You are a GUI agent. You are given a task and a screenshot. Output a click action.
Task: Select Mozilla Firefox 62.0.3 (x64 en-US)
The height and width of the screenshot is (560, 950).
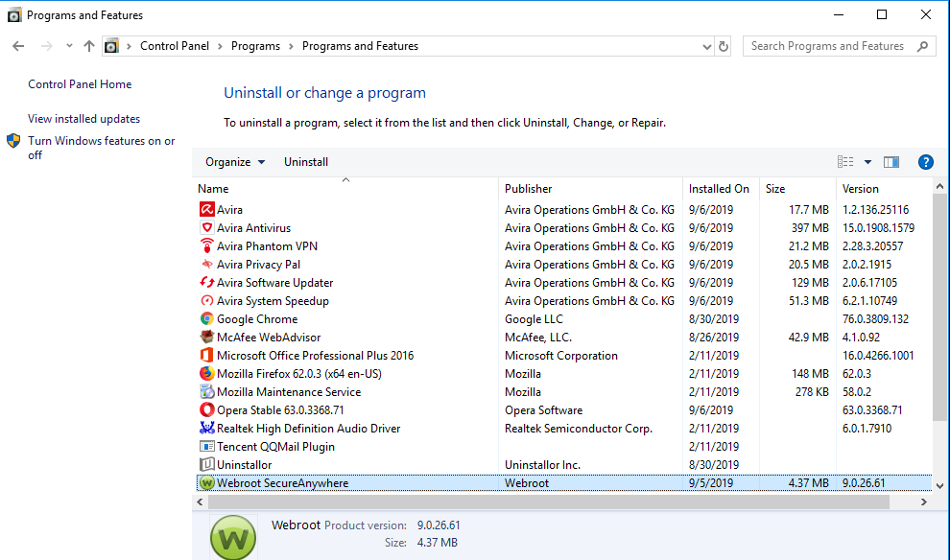click(x=299, y=374)
